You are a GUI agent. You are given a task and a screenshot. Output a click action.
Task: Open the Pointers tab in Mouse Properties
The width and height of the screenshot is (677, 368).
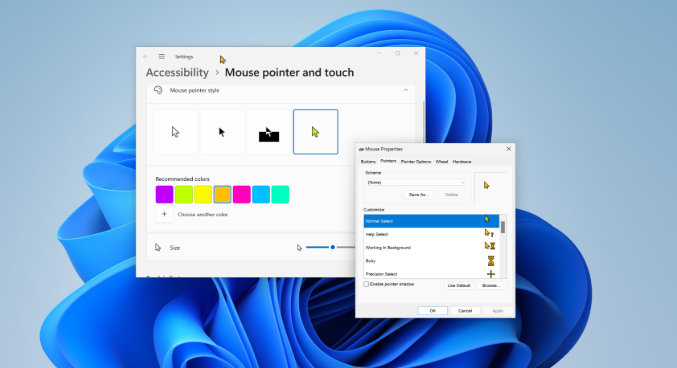tap(388, 161)
